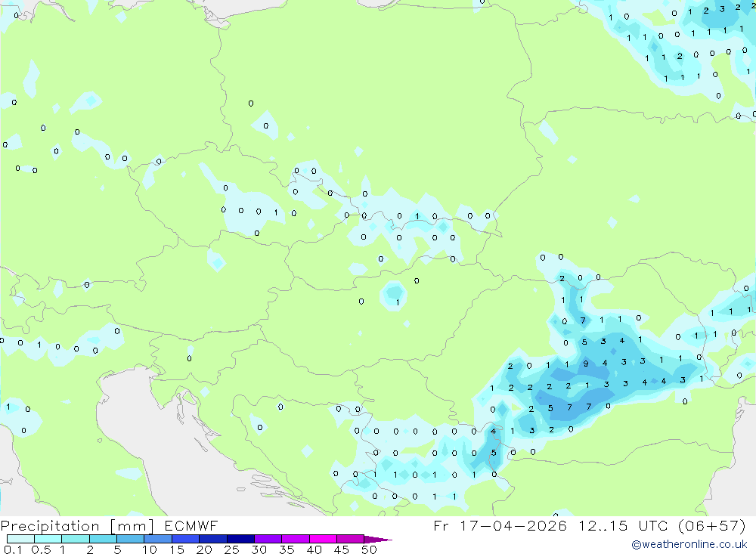Click the 0.1–0.5 mm legend color box
Image resolution: width=756 pixels, height=554 pixels.
click(20, 539)
